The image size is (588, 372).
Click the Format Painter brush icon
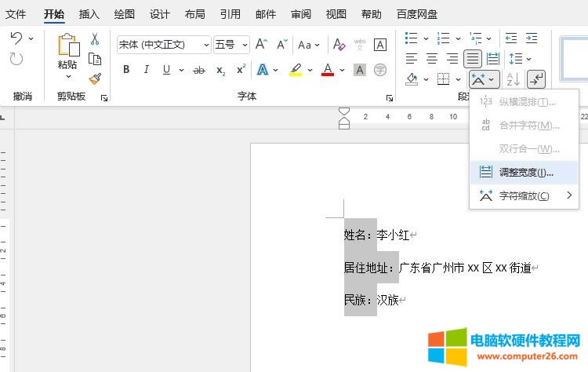[x=95, y=78]
